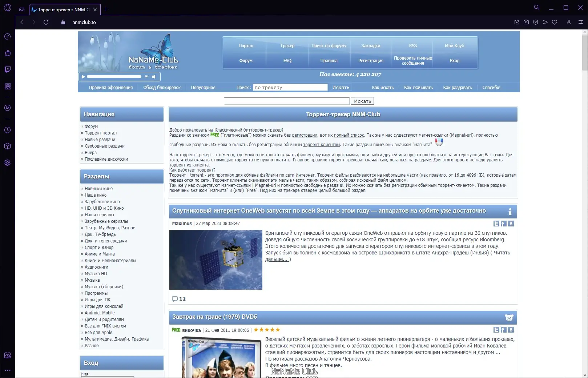Open the player icon in sidebar
Image resolution: width=588 pixels, height=378 pixels.
click(8, 108)
